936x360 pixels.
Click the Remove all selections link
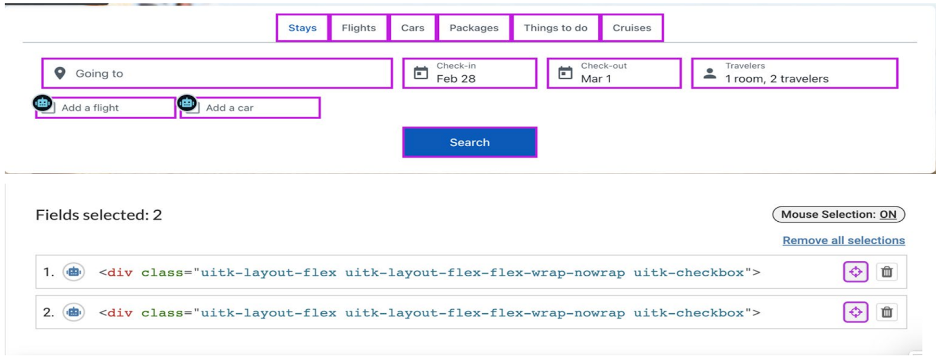coord(843,240)
